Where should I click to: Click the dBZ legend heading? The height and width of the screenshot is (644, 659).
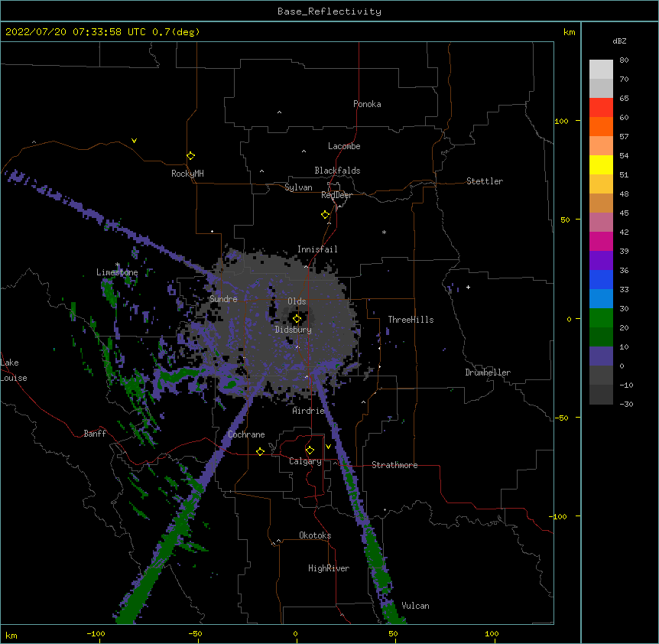619,41
